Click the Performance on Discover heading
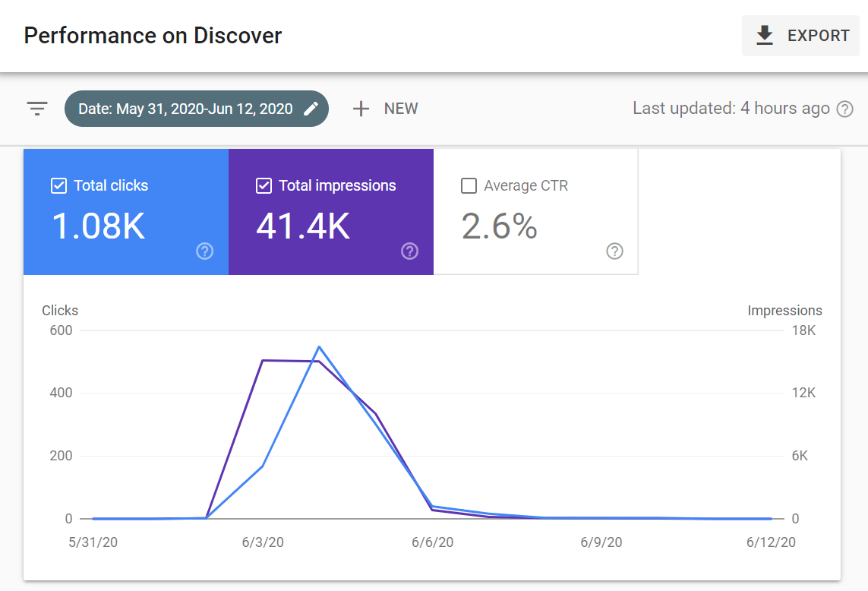The width and height of the screenshot is (868, 591). [153, 36]
